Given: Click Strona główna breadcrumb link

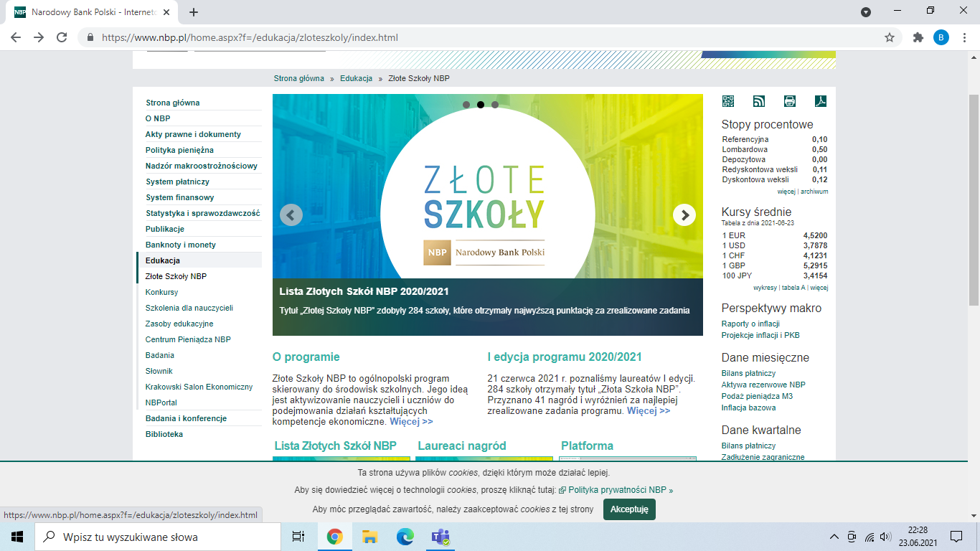Looking at the screenshot, I should coord(299,78).
